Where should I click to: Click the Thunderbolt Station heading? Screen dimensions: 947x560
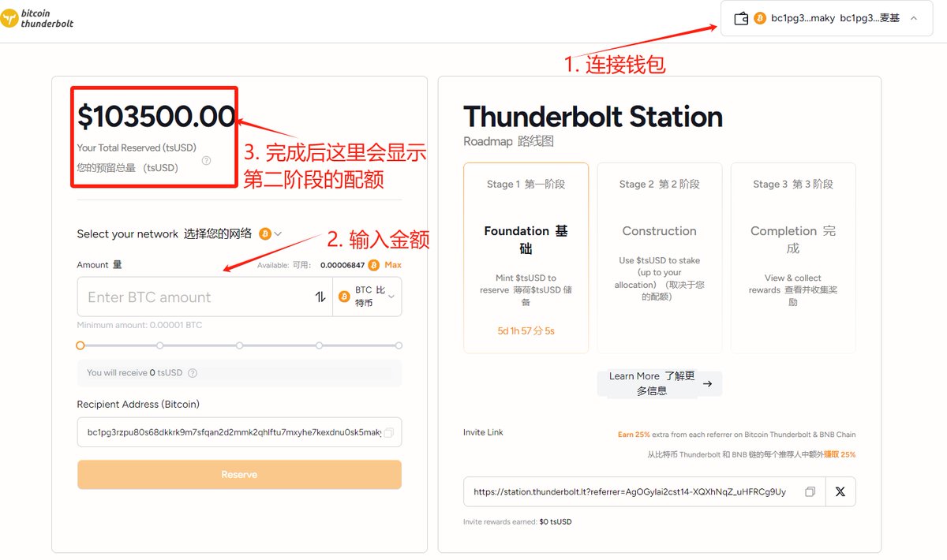tap(593, 117)
